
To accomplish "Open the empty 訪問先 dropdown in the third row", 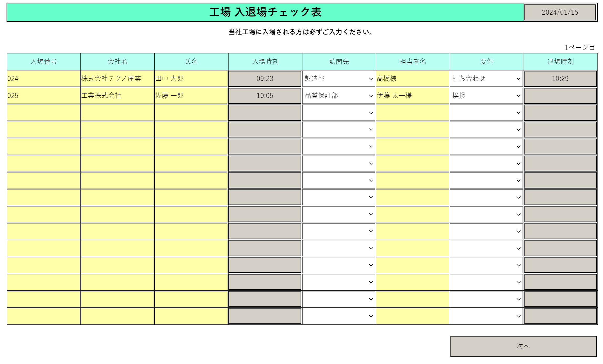I will 339,113.
